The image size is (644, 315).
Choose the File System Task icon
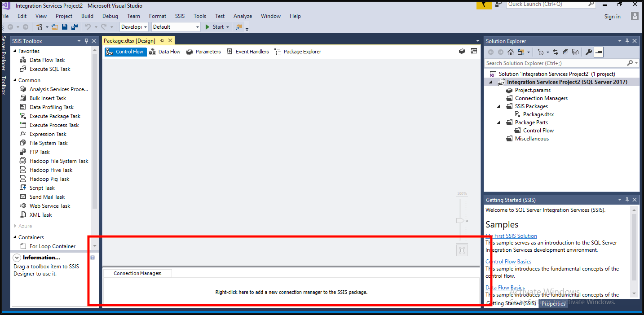pyautogui.click(x=23, y=143)
